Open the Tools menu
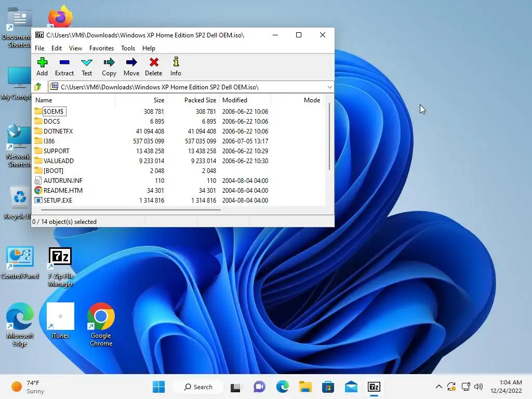532x399 pixels. (x=128, y=48)
